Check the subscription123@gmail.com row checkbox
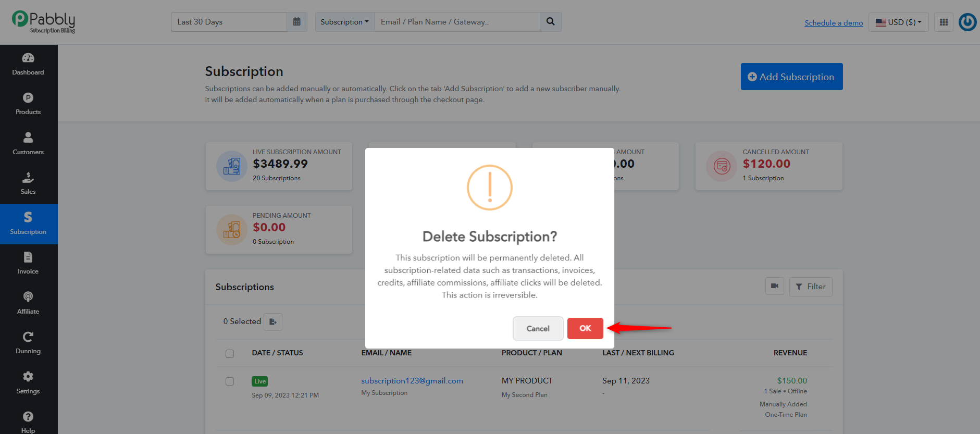This screenshot has height=434, width=980. click(x=230, y=381)
